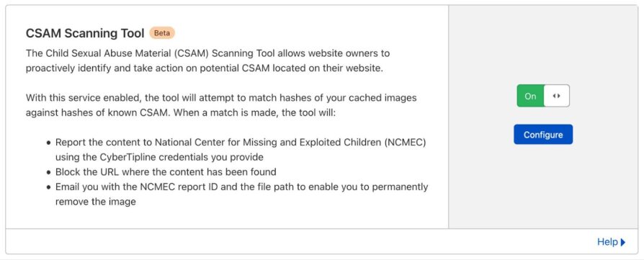Click the bullet point before Block the URL
The width and height of the screenshot is (644, 260).
(x=48, y=172)
